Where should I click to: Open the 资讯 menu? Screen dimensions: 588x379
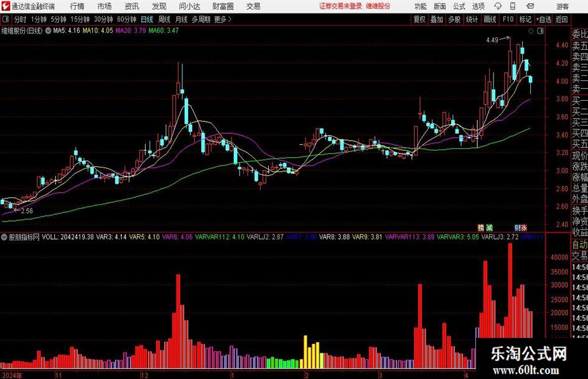(132, 6)
